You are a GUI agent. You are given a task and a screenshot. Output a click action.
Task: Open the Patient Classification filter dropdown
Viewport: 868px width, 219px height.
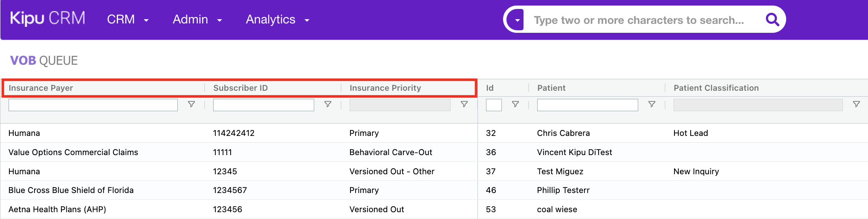(x=758, y=105)
